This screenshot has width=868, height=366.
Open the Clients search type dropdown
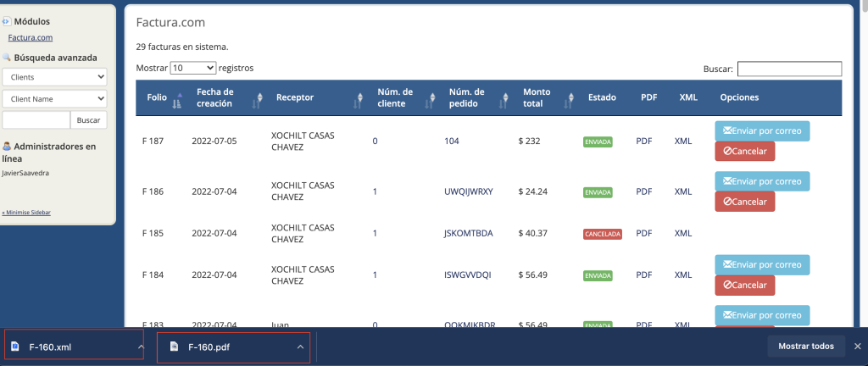click(54, 77)
